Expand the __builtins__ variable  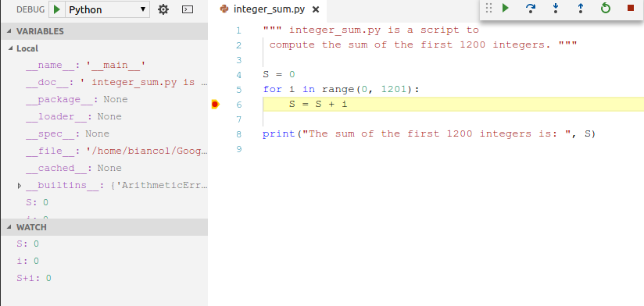pyautogui.click(x=20, y=186)
